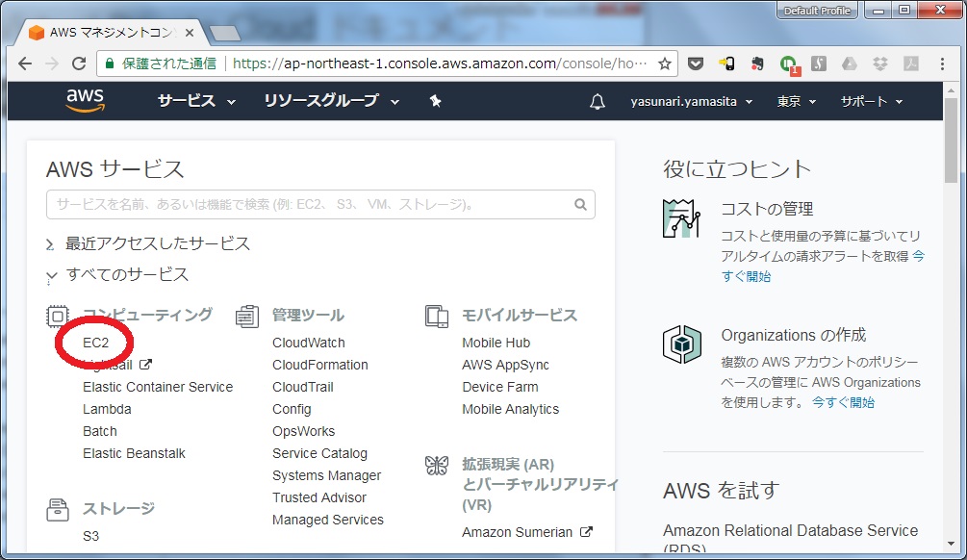Click the Organizations cube icon
Image resolution: width=967 pixels, height=560 pixels.
(x=682, y=344)
